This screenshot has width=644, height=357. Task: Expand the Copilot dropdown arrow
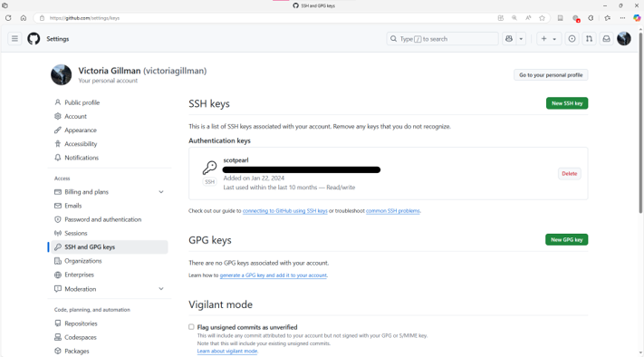tap(521, 39)
